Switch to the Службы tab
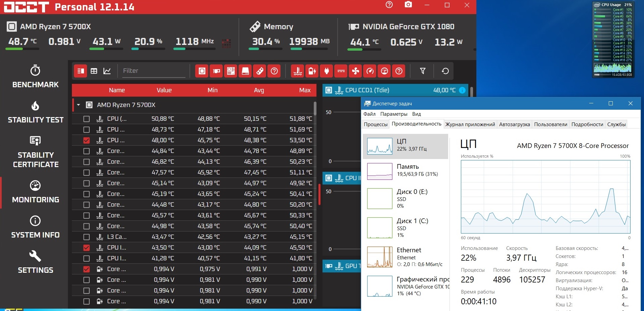This screenshot has height=311, width=644. (x=616, y=124)
